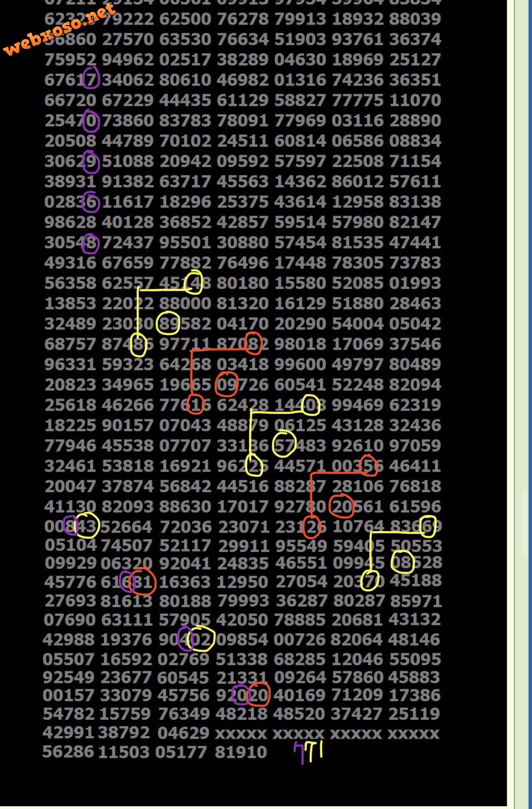
Task: Click the number 23677
Action: [126, 678]
